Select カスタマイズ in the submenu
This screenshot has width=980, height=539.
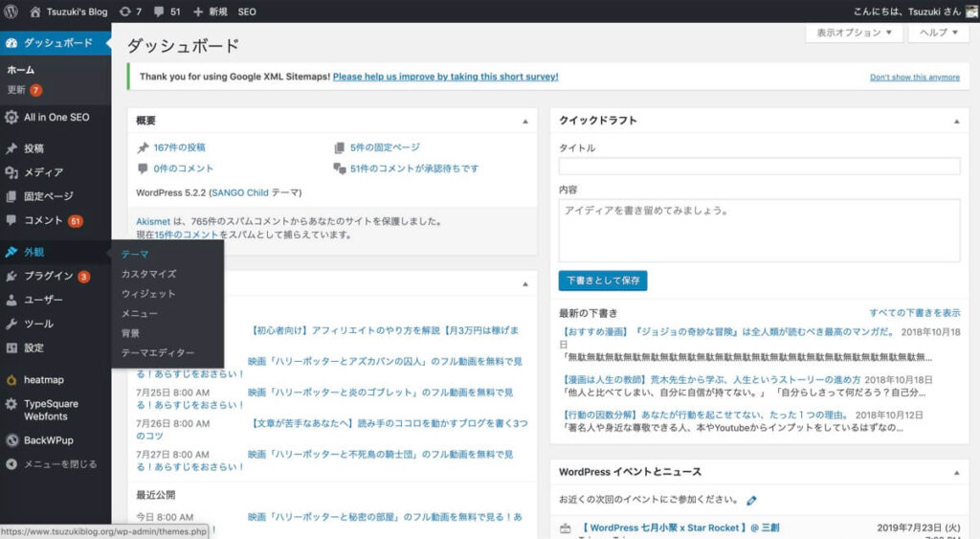148,274
